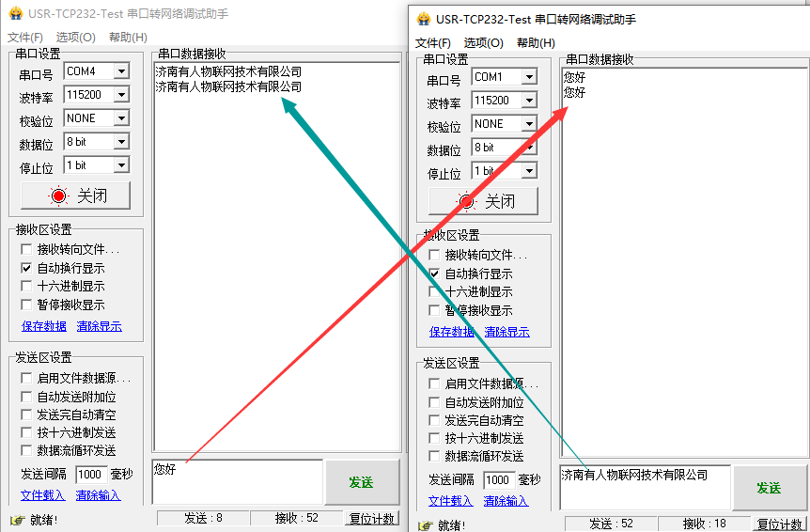Enable 自动发送附加位 in left window
810x532 pixels.
[26, 397]
